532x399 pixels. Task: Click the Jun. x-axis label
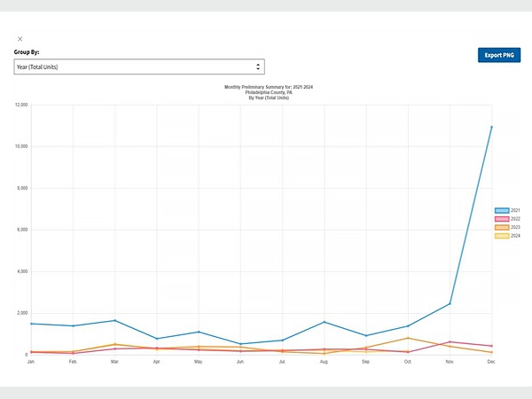240,362
